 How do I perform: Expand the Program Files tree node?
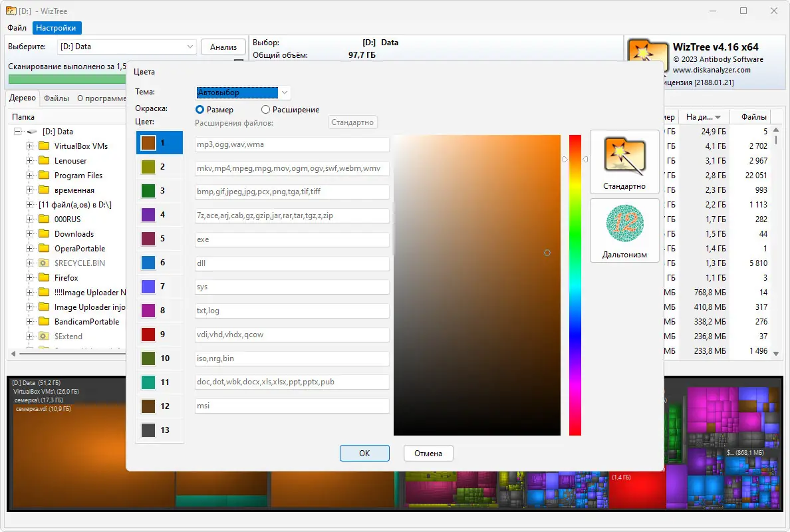(30, 176)
